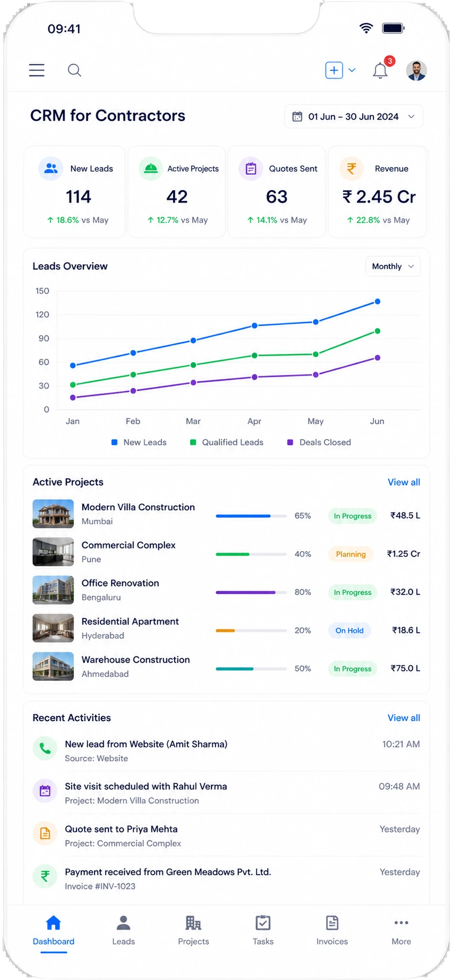Open the More tab
The height and width of the screenshot is (980, 453).
pos(401,931)
